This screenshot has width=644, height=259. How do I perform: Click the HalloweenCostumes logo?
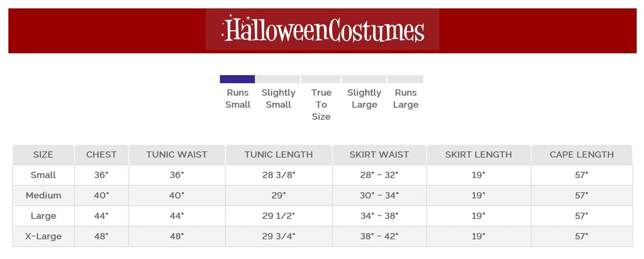click(x=322, y=30)
